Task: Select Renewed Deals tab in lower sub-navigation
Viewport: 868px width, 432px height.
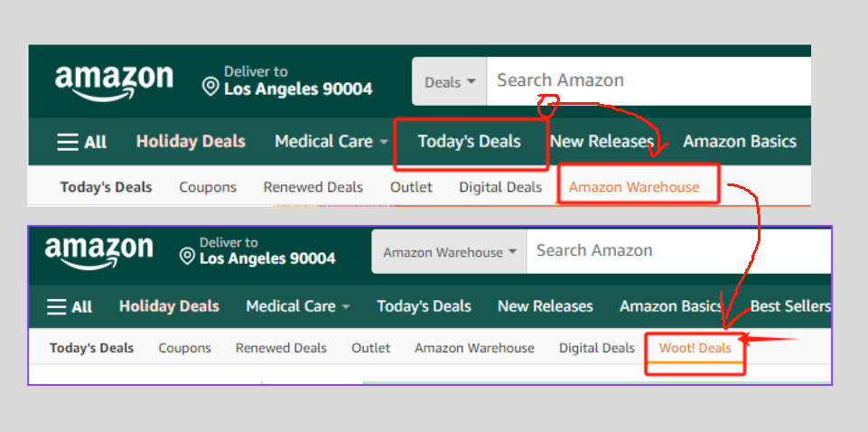Action: (281, 348)
